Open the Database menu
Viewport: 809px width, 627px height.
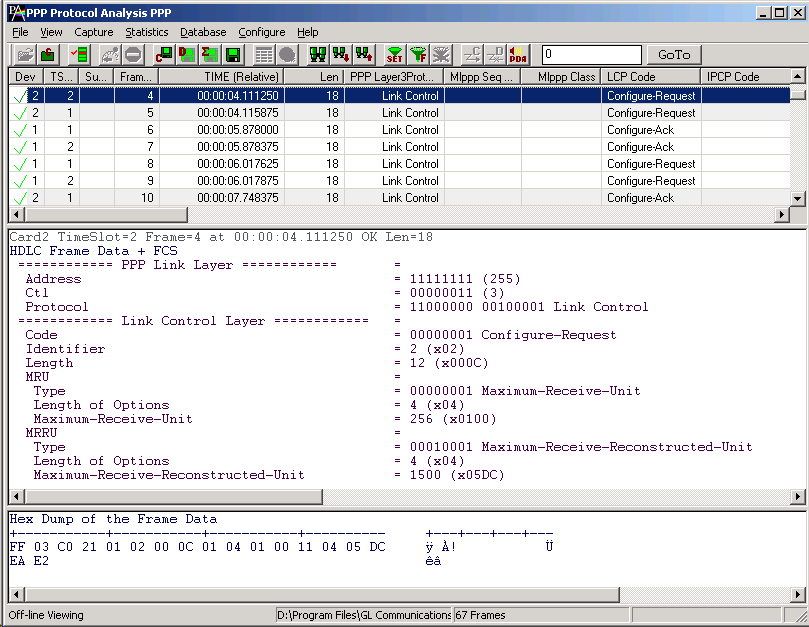pos(203,32)
